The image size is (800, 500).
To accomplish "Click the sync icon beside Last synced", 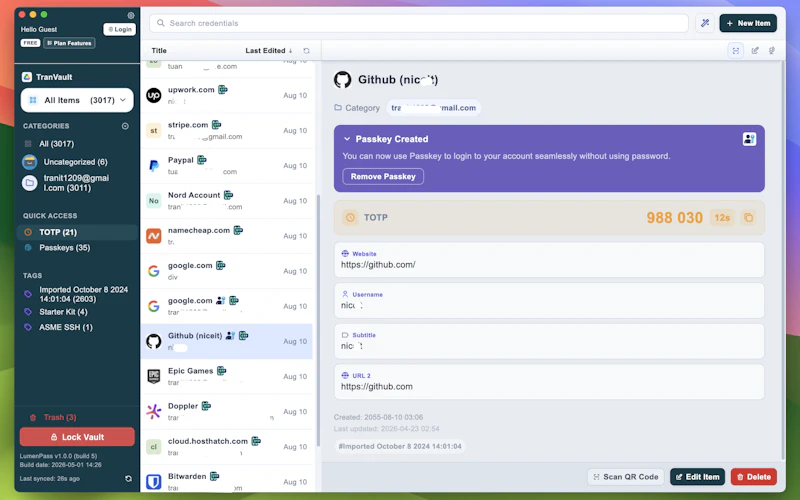I will pos(128,479).
